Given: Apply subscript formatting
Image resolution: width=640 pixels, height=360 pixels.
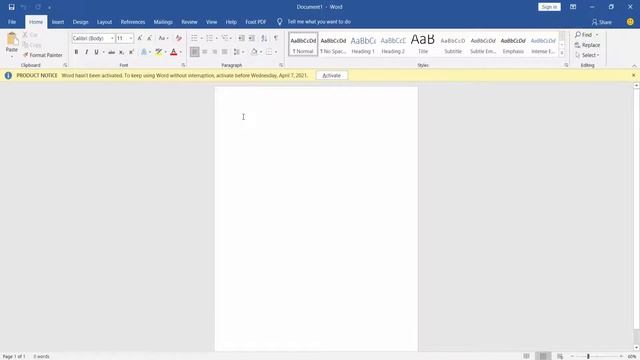Looking at the screenshot, I should [122, 52].
